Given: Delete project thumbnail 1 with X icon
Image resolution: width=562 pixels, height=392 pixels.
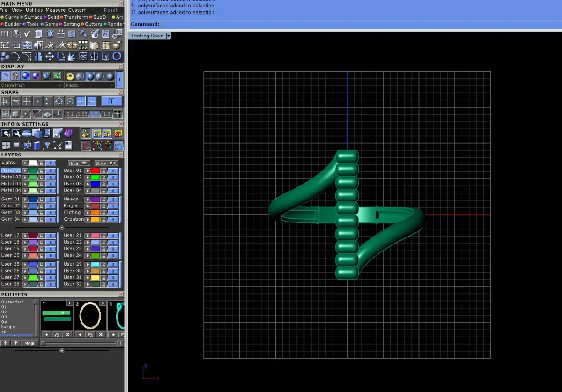Looking at the screenshot, I should click(x=67, y=335).
